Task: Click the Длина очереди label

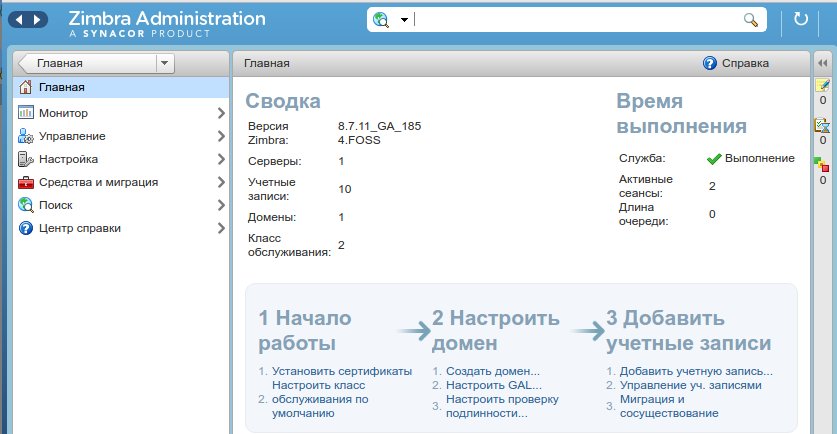Action: click(643, 214)
